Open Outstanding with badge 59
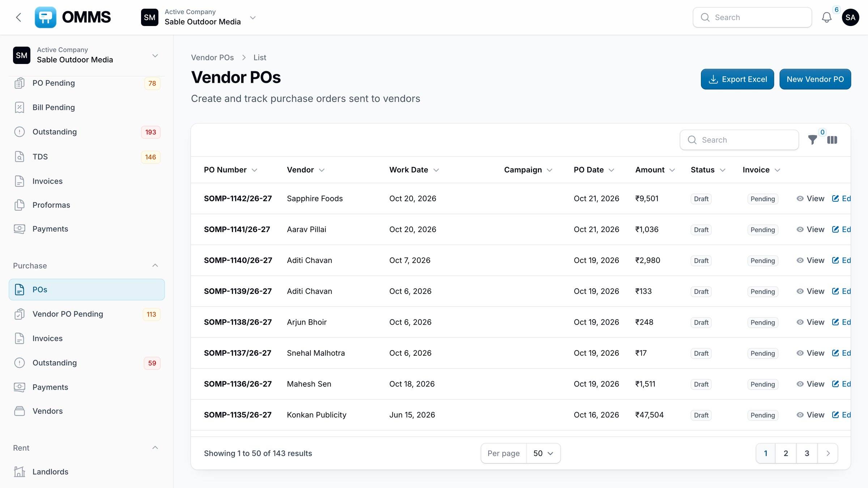The image size is (868, 488). click(x=87, y=363)
